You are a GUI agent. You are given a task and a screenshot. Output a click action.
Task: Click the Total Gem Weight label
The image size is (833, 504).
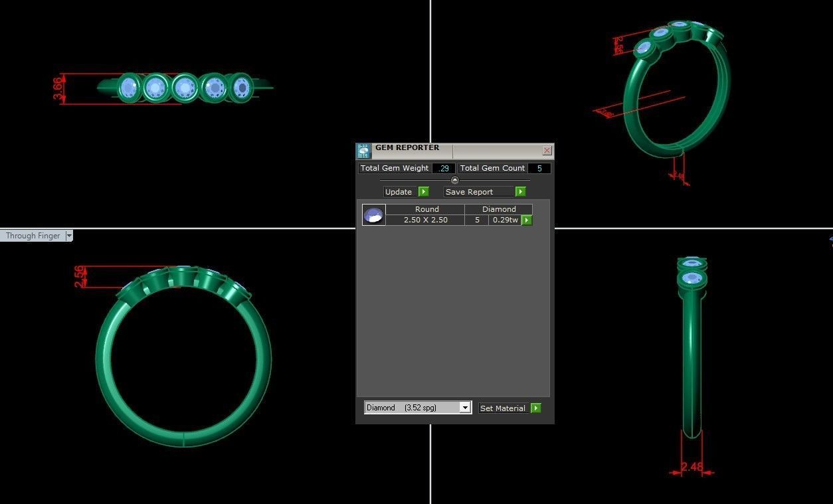(395, 168)
